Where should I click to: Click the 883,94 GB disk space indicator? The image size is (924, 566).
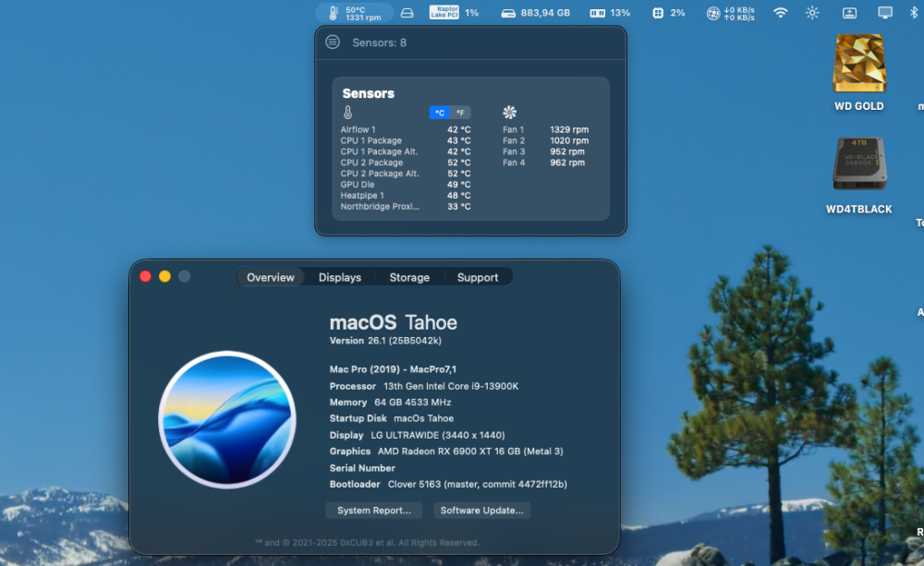coord(535,13)
